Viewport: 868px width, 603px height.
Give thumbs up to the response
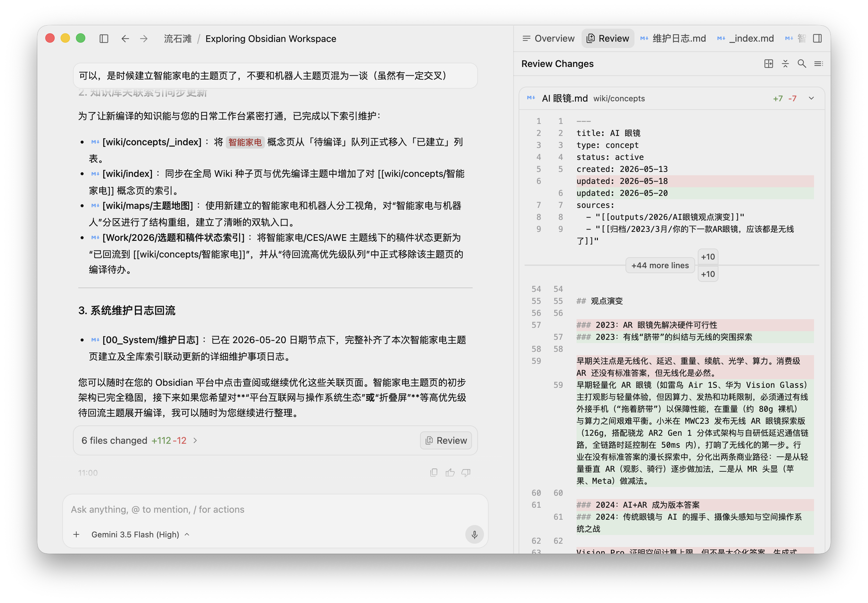(x=450, y=472)
